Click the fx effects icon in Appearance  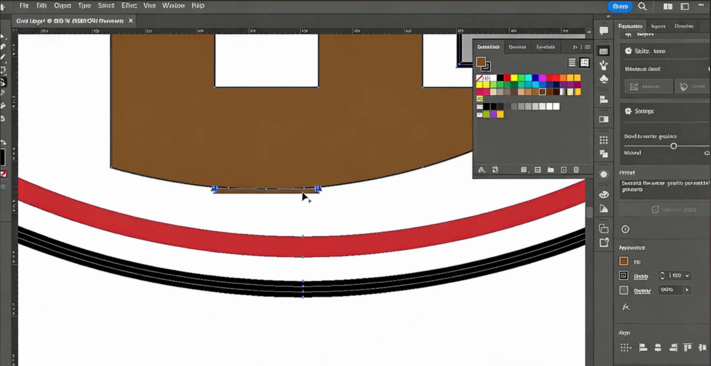coord(625,307)
